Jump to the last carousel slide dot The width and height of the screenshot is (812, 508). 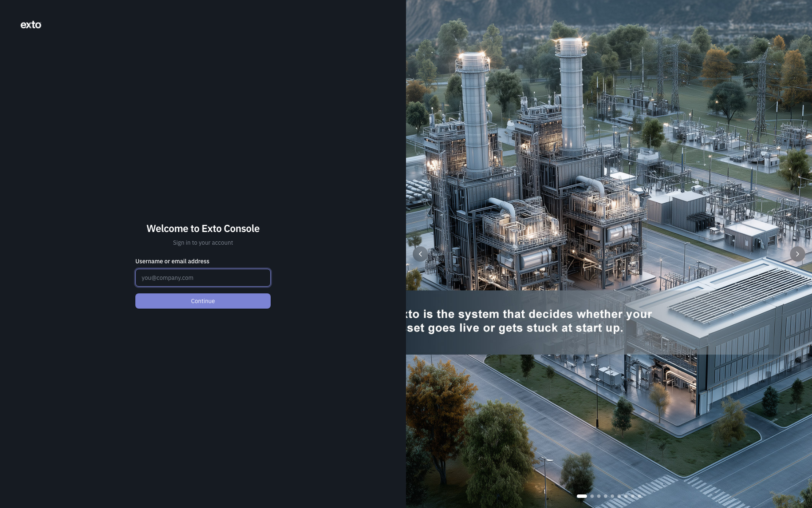coord(639,496)
